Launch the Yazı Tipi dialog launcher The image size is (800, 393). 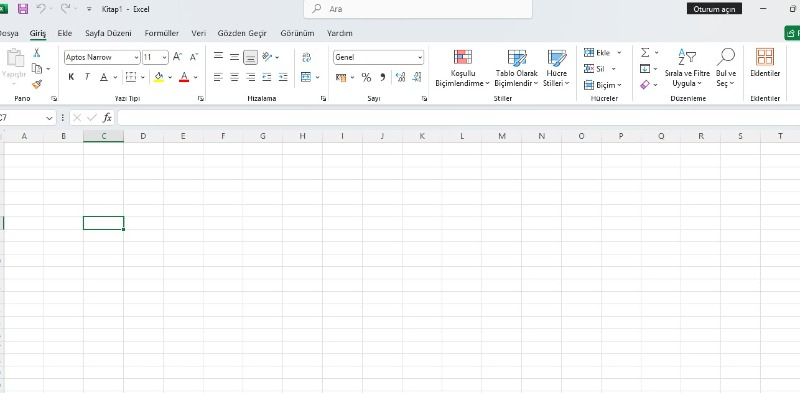pyautogui.click(x=201, y=99)
